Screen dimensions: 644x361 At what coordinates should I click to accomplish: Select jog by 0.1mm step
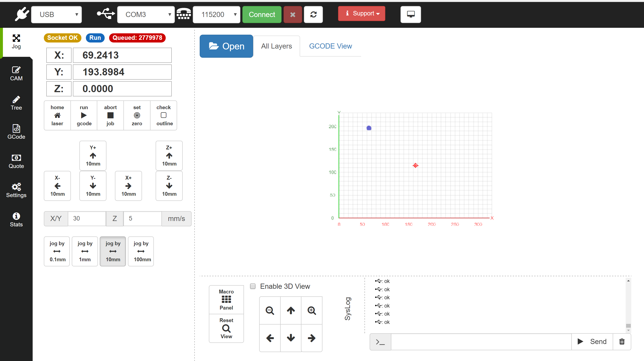pos(57,251)
